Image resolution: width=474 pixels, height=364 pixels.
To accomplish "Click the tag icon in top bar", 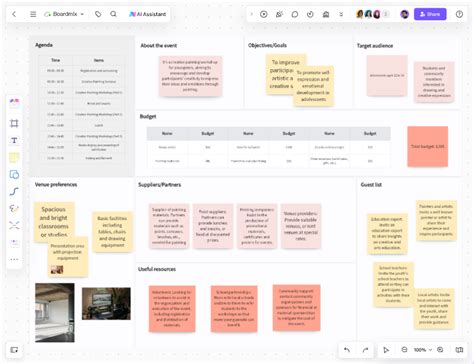I will coord(98,14).
